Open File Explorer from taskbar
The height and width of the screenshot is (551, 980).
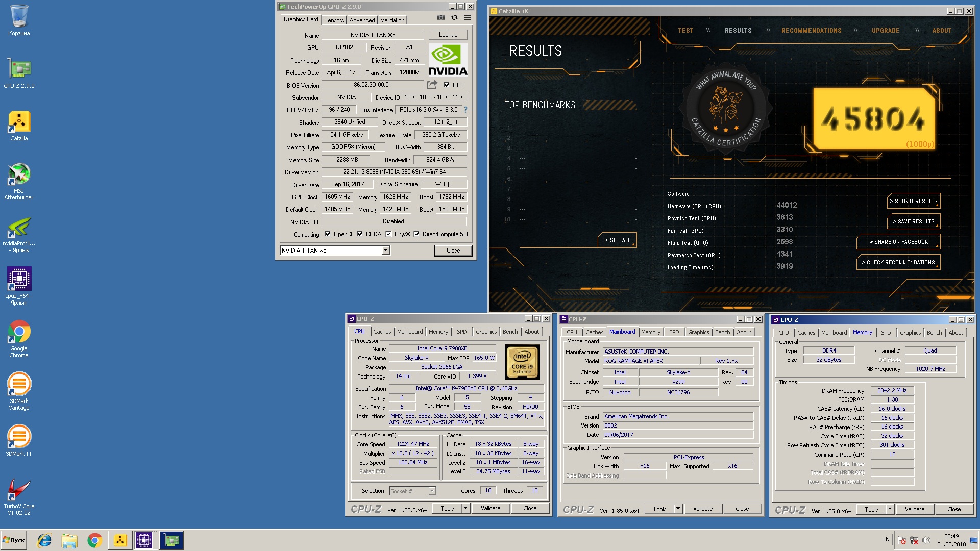[69, 540]
